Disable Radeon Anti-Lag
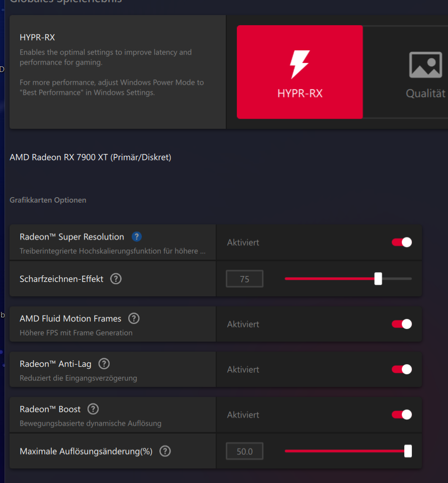The width and height of the screenshot is (448, 483). (x=402, y=369)
